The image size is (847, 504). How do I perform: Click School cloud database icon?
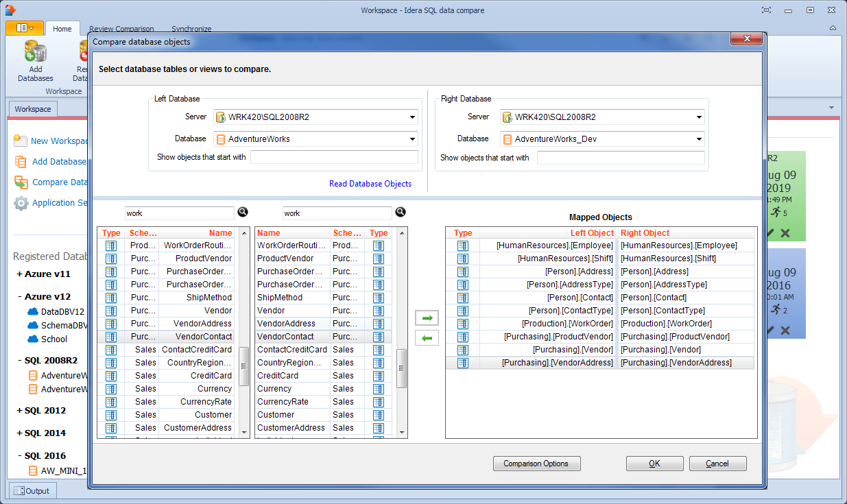point(33,339)
